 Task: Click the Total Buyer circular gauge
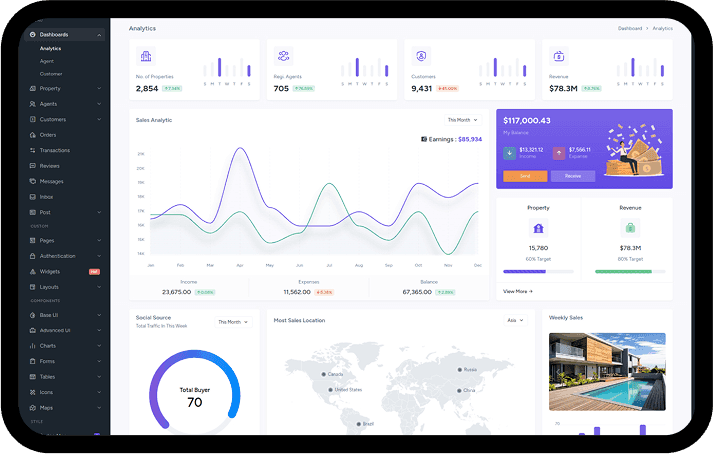pyautogui.click(x=195, y=392)
